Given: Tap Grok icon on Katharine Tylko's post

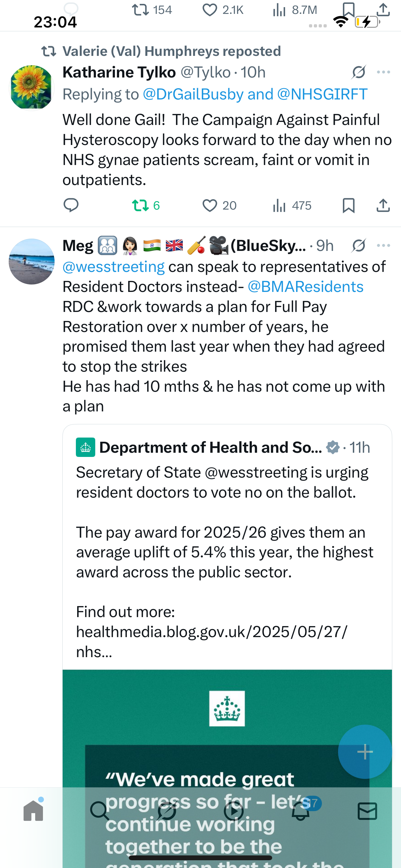Looking at the screenshot, I should [x=359, y=72].
